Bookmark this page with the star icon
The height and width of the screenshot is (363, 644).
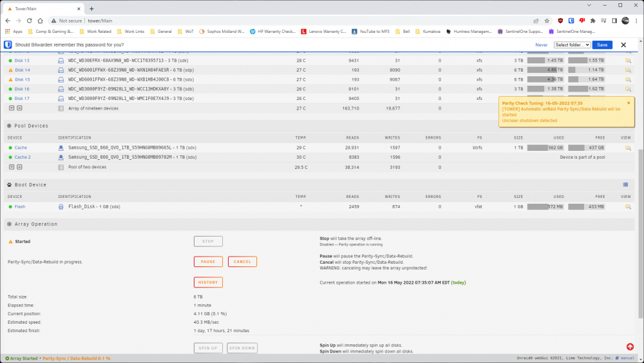tap(547, 21)
